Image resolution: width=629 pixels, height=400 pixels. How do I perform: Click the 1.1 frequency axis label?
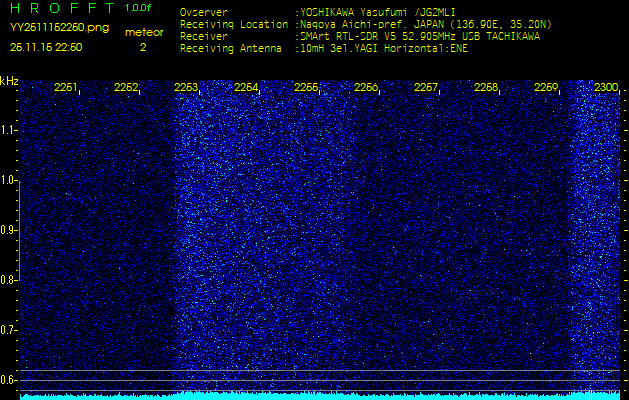pyautogui.click(x=7, y=130)
